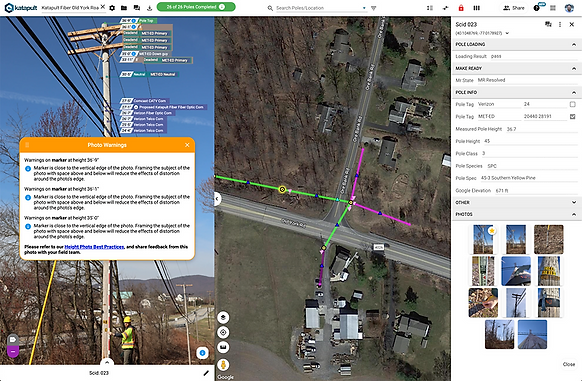Click the Google logo on the map
Viewport: 582px width, 381px height.
point(226,377)
